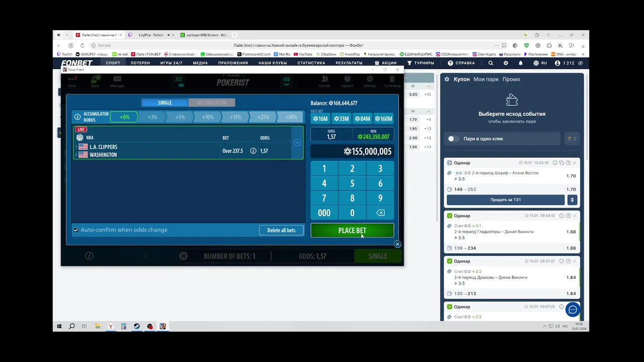
Task: Open the ИГРЫ 24/7 menu
Action: tap(171, 63)
